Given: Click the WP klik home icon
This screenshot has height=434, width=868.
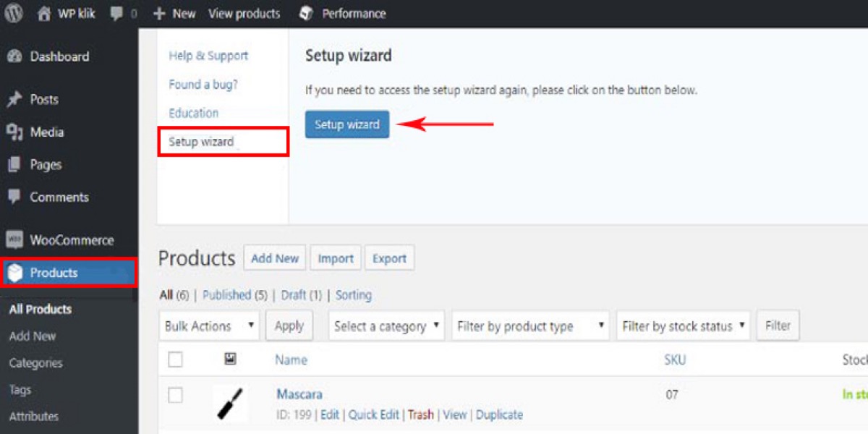Looking at the screenshot, I should click(44, 13).
